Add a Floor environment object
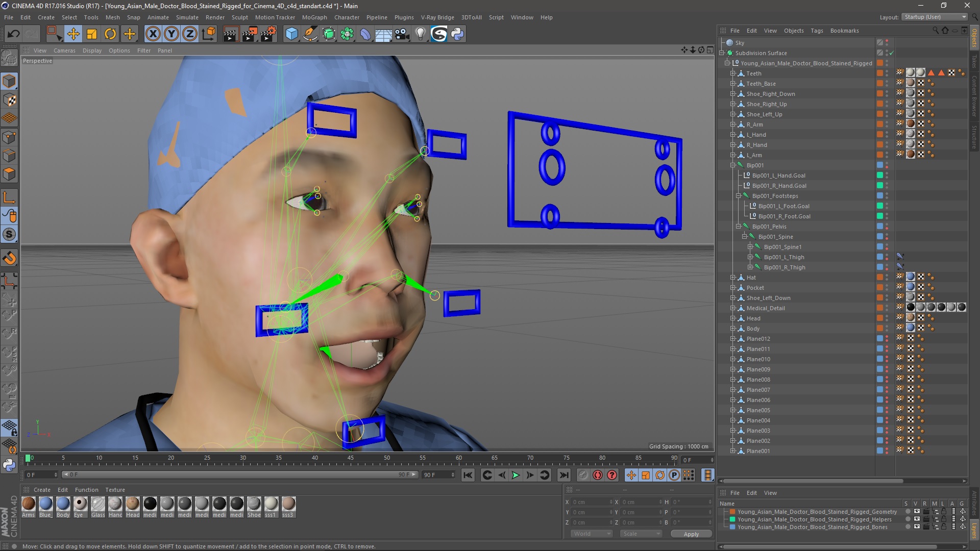Screen dimensions: 980x551 [x=384, y=34]
